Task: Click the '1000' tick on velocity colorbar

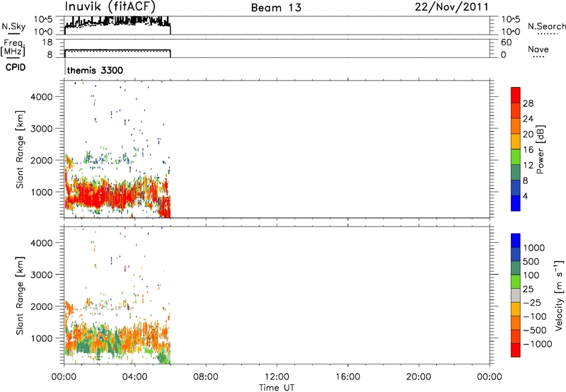Action: coord(533,248)
